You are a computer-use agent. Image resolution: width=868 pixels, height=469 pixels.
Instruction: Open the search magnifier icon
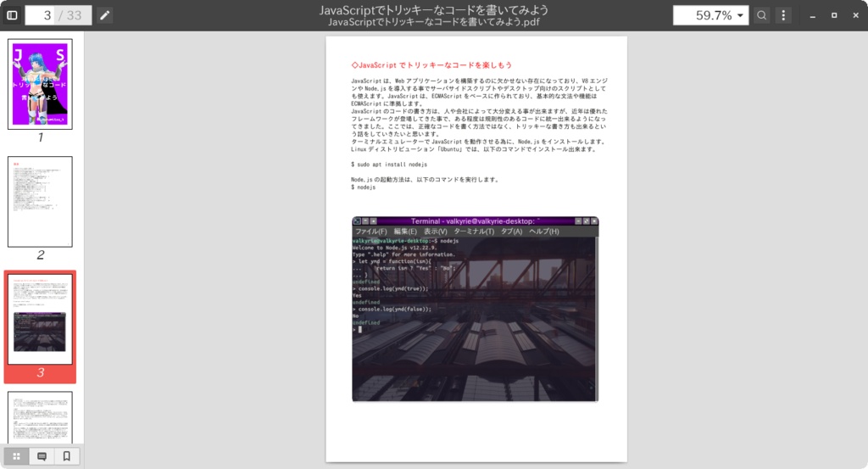pyautogui.click(x=762, y=15)
